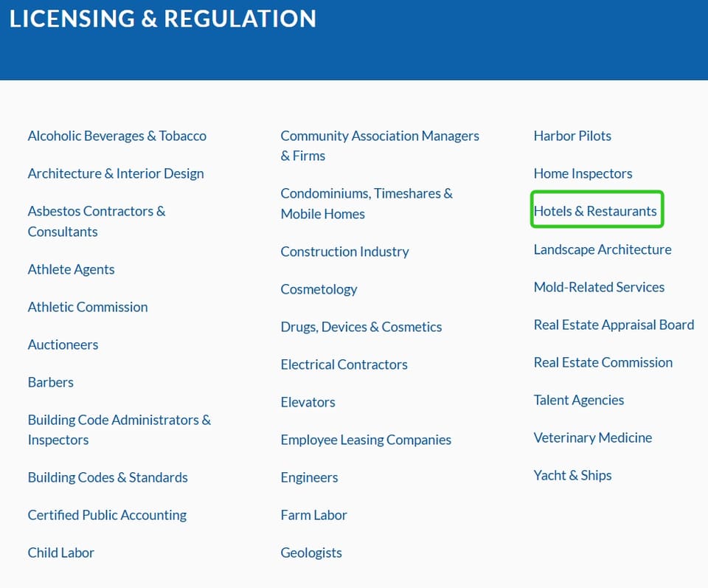Open Mold-Related Services link
The height and width of the screenshot is (588, 708).
599,287
